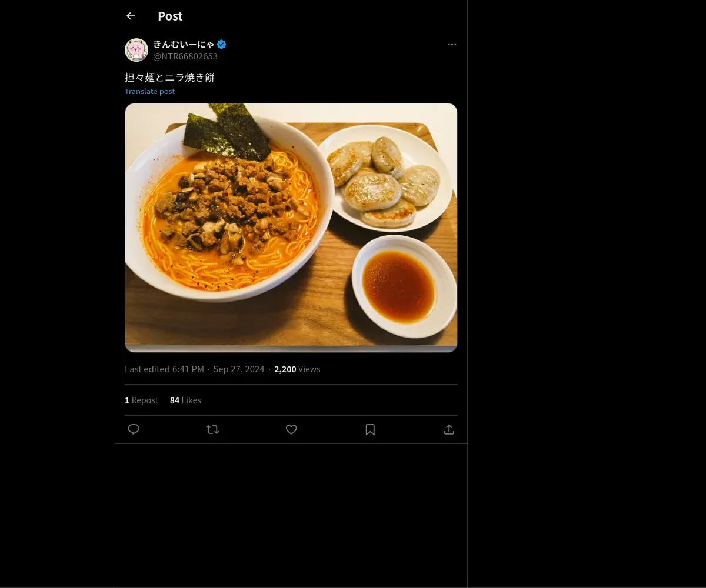View the 2,200 Views analytics
The image size is (706, 588).
click(x=297, y=369)
